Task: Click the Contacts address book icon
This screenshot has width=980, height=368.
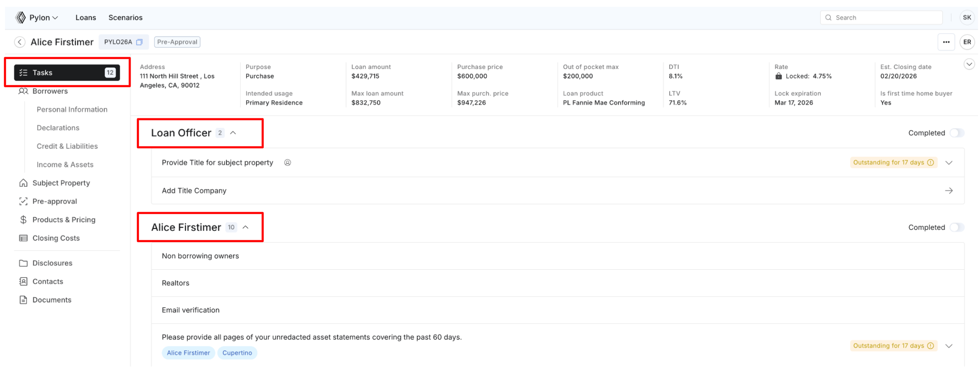Action: [24, 281]
